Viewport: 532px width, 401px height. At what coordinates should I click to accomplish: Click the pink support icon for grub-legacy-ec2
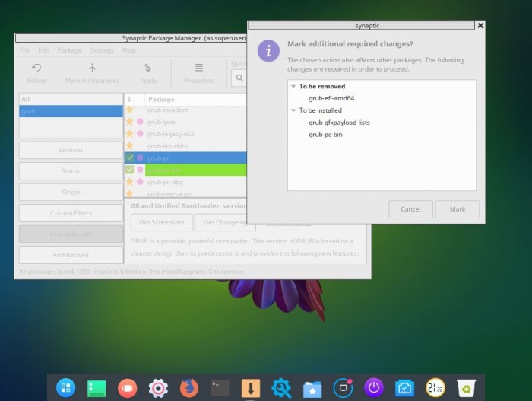(140, 134)
